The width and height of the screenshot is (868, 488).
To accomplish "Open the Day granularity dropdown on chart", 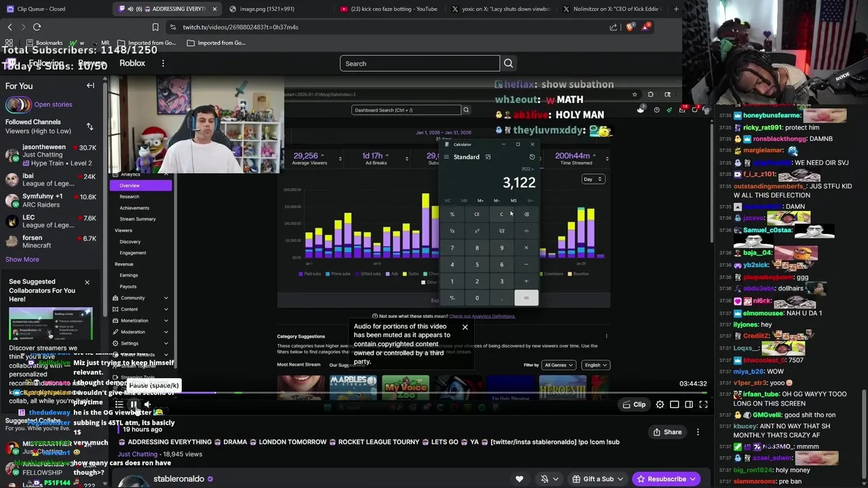I will click(593, 179).
